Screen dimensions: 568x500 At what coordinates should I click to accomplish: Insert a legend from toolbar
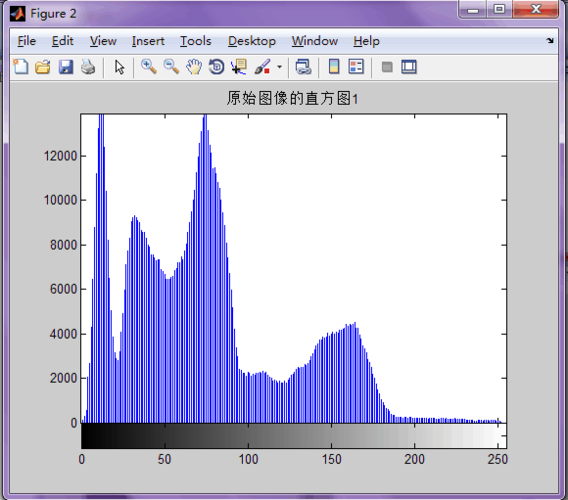click(356, 67)
